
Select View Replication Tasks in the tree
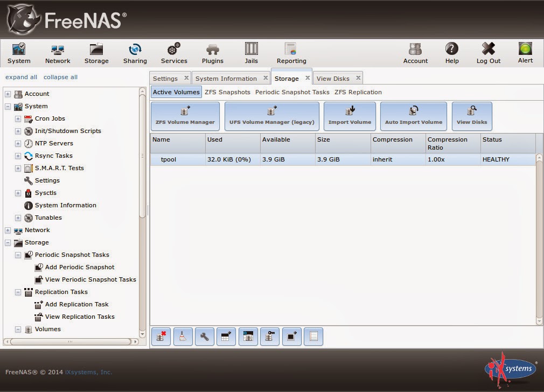(x=74, y=317)
